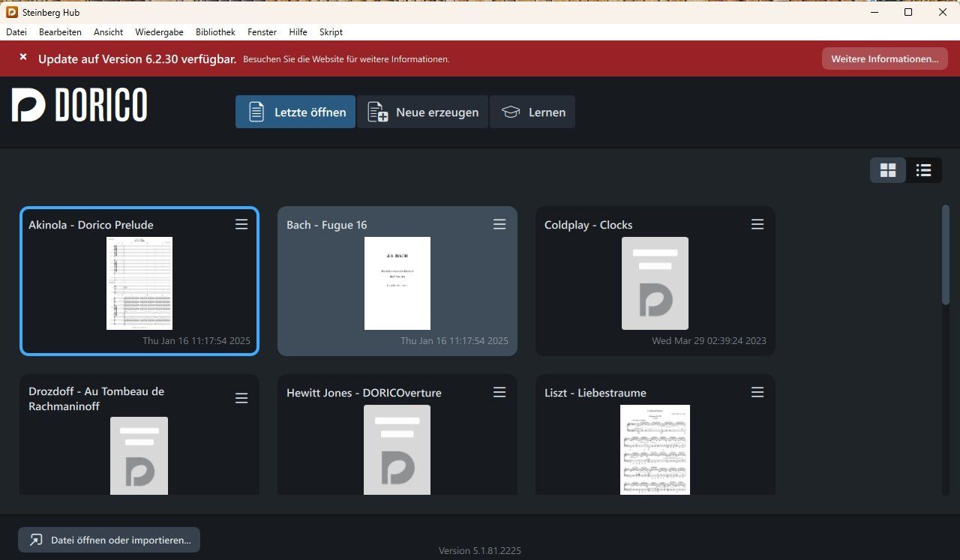Open hamburger menu on Akinola - Dorico Prelude
Screen dimensions: 960x560
241,224
